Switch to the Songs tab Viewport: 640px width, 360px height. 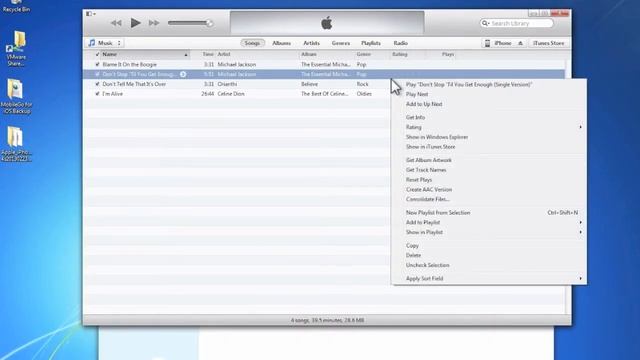[252, 43]
